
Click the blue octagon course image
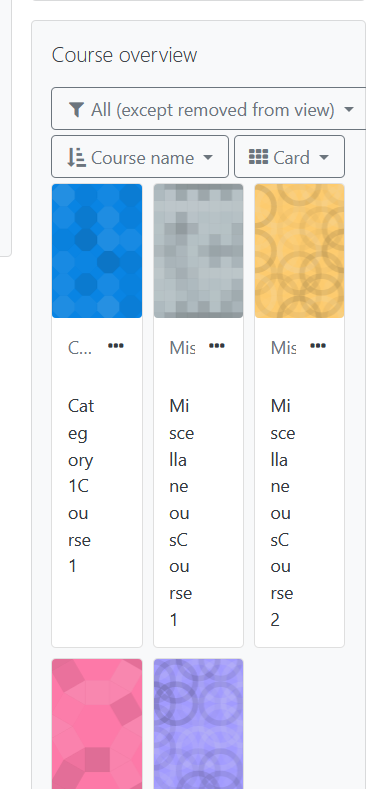coord(97,251)
